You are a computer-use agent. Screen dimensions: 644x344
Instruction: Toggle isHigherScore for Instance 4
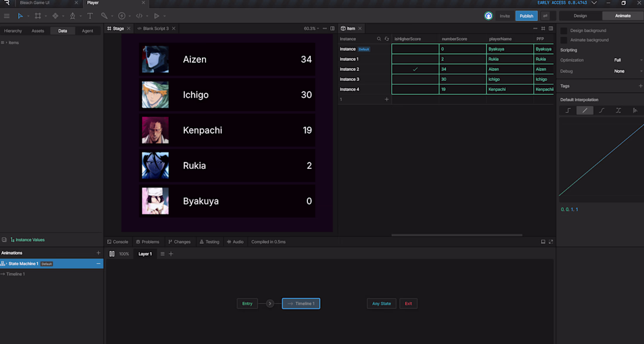click(415, 89)
